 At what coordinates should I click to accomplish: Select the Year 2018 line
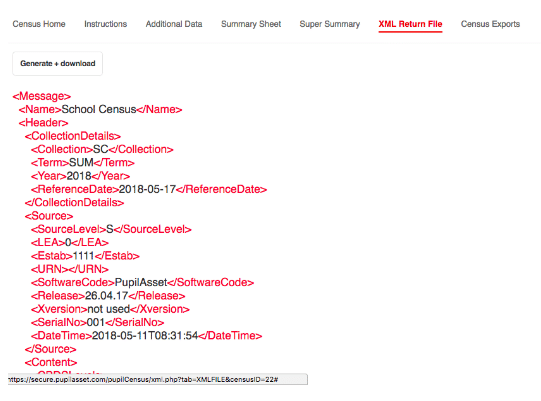pyautogui.click(x=80, y=176)
